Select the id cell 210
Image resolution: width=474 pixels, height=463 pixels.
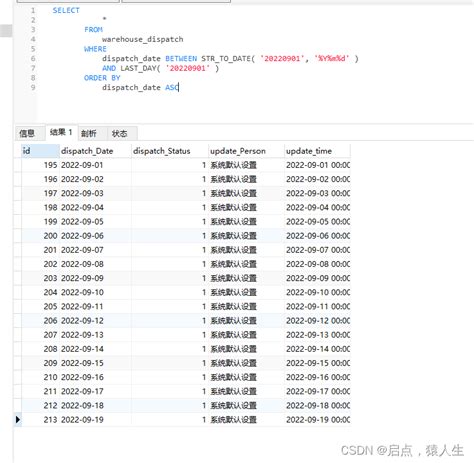[x=40, y=377]
